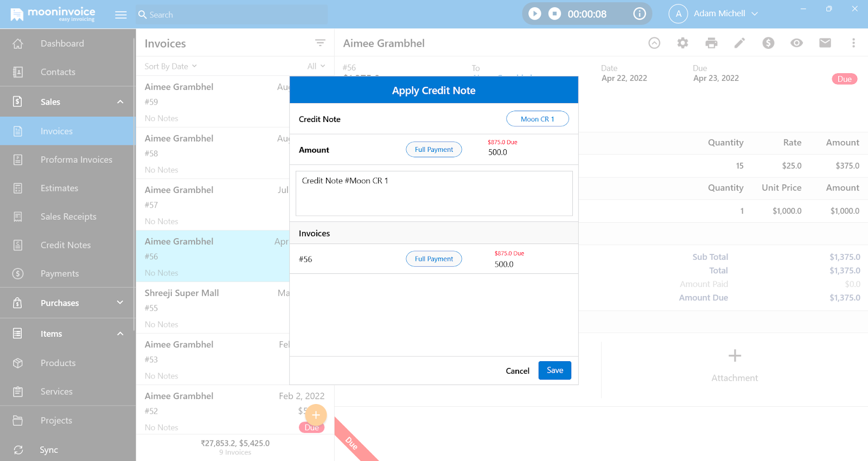
Task: Click the Mooninvoice logo
Action: click(x=53, y=14)
